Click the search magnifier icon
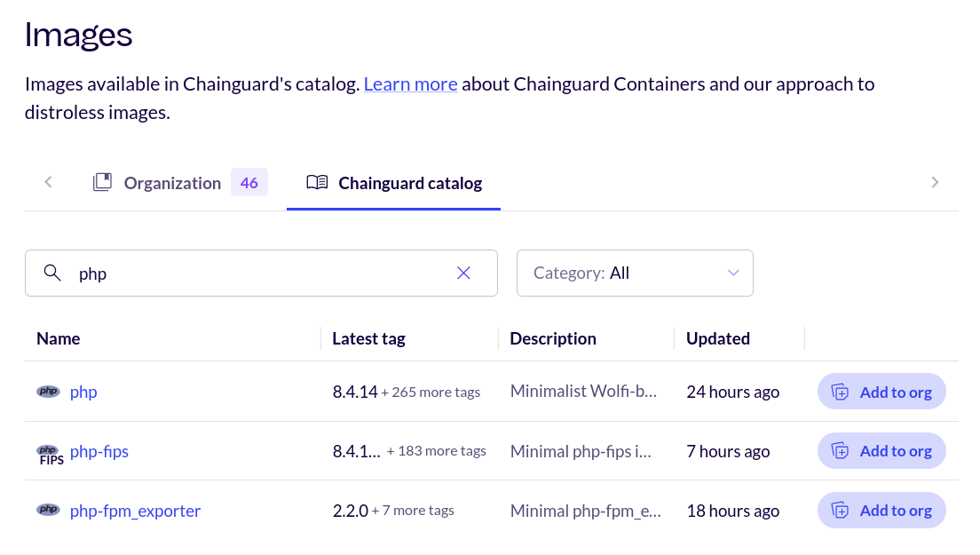The width and height of the screenshot is (980, 555). (x=52, y=273)
